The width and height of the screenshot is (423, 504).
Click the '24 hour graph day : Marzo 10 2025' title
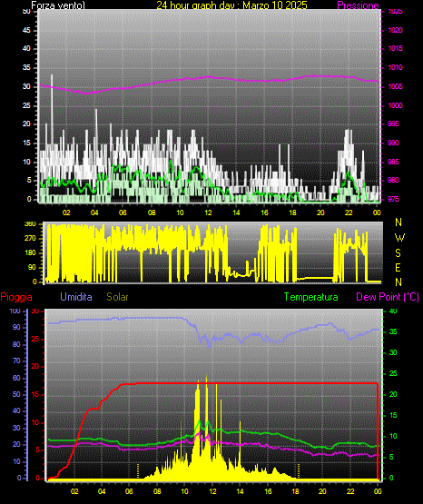click(231, 5)
